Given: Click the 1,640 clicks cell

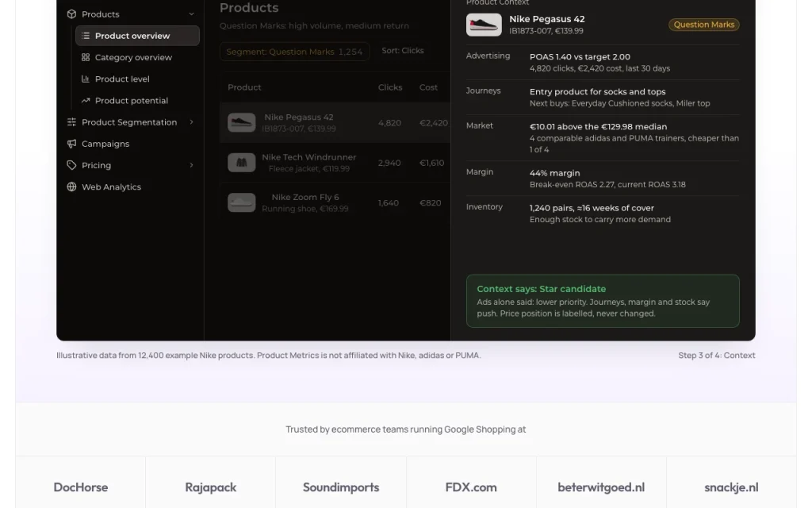Looking at the screenshot, I should [x=388, y=202].
